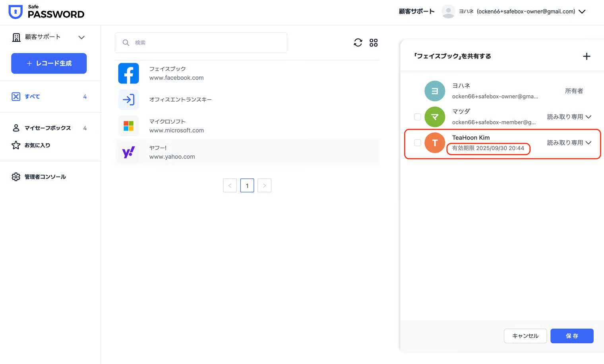The height and width of the screenshot is (364, 604).
Task: Tick the checkbox for TeaHoon Kim
Action: pyautogui.click(x=417, y=143)
